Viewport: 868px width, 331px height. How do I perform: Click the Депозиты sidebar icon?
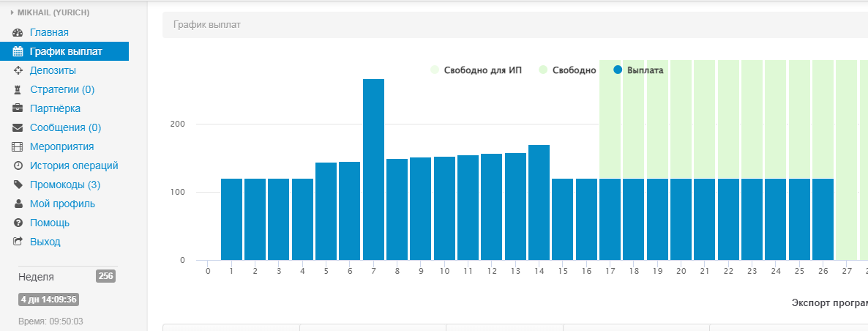click(18, 71)
